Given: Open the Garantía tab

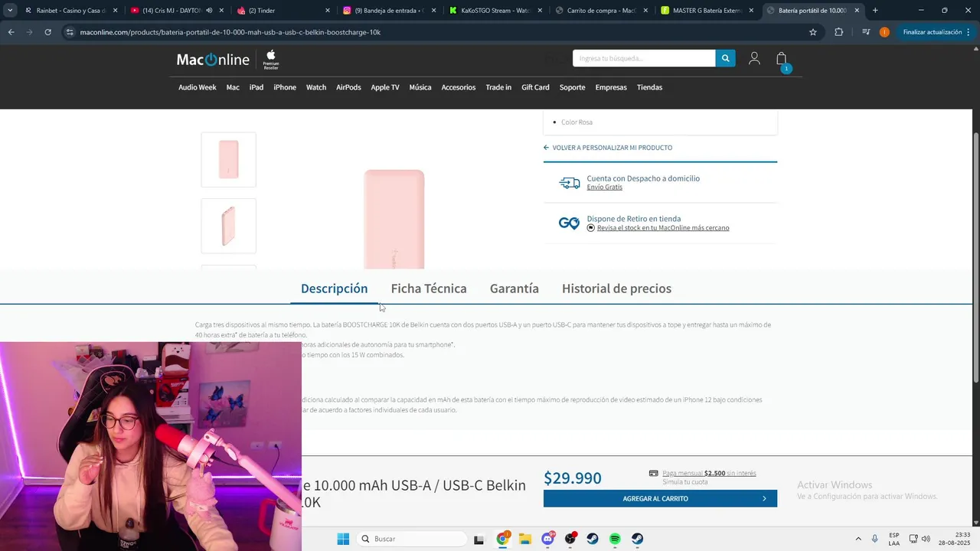Looking at the screenshot, I should click(514, 289).
